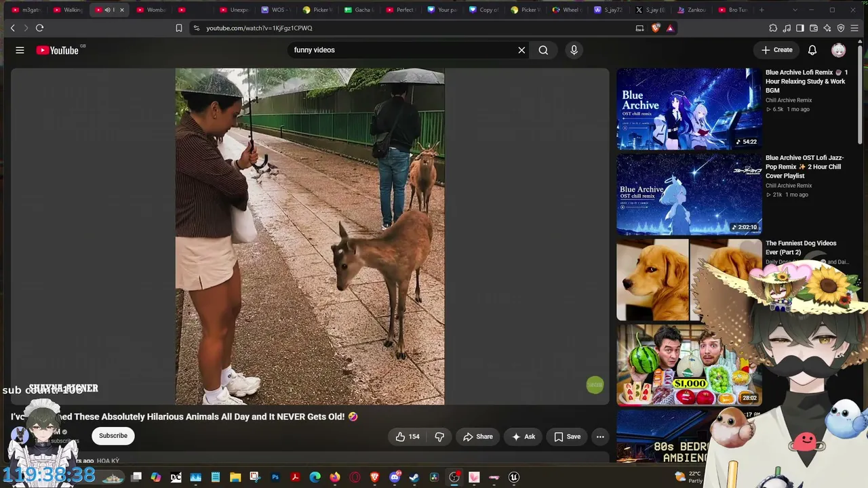The width and height of the screenshot is (868, 488).
Task: Open Microsoft Edge from taskbar
Action: (315, 477)
